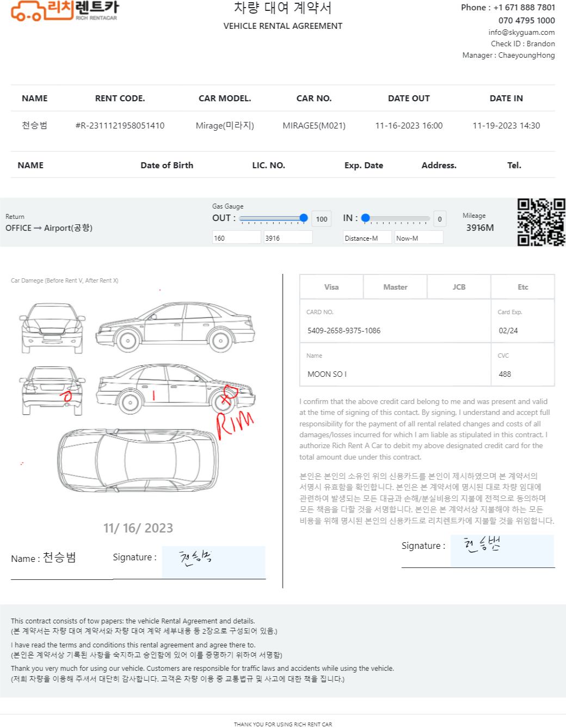Select the top-row side view sedan diagram

[x=175, y=327]
